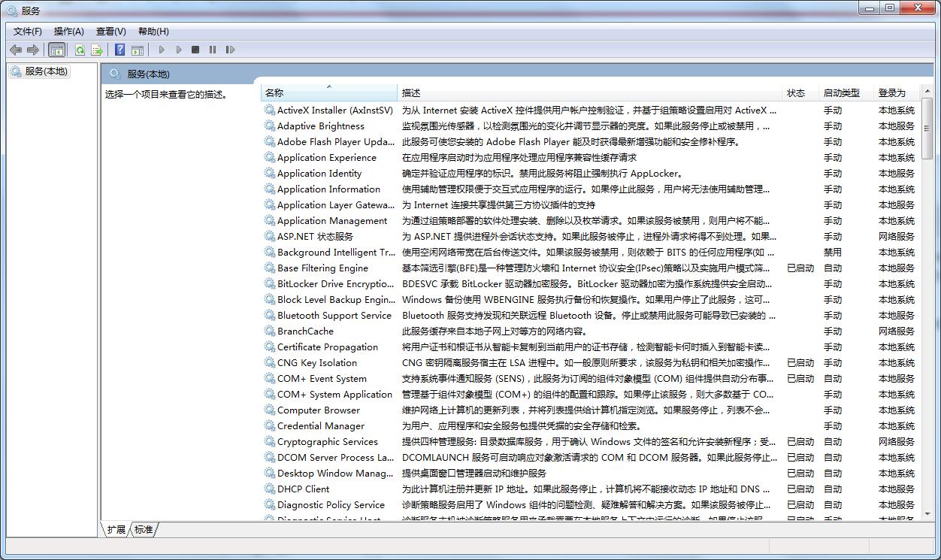Select the Start Service toolbar icon
941x560 pixels.
pos(162,50)
